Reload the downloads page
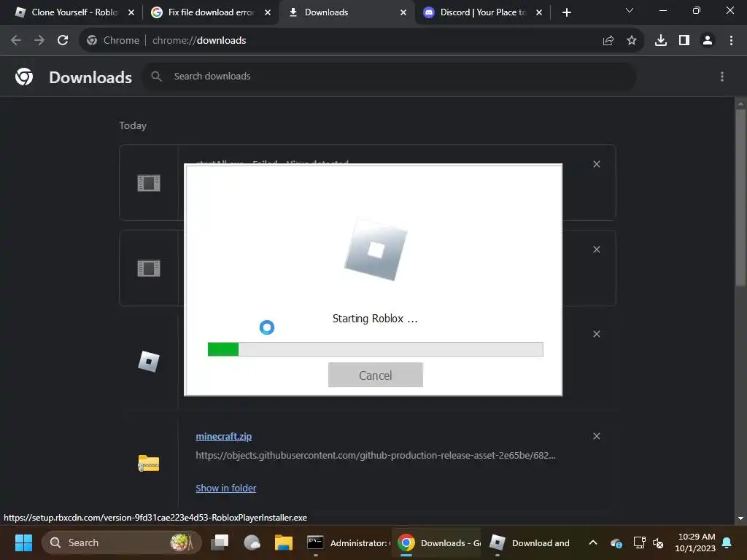This screenshot has height=560, width=747. coord(63,41)
